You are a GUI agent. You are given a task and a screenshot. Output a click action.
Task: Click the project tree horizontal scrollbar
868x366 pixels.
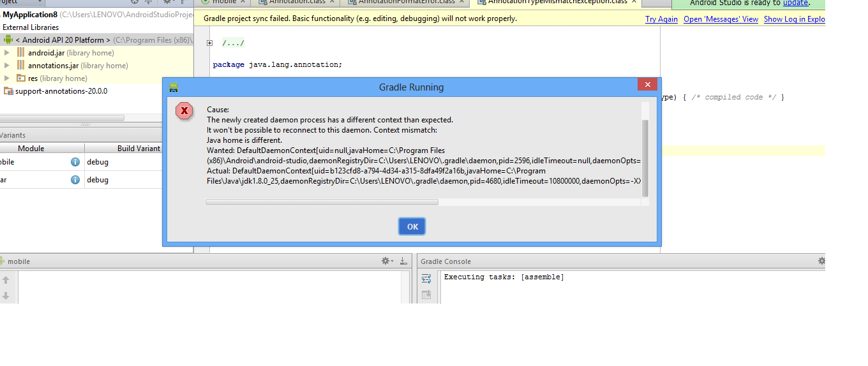[63, 117]
